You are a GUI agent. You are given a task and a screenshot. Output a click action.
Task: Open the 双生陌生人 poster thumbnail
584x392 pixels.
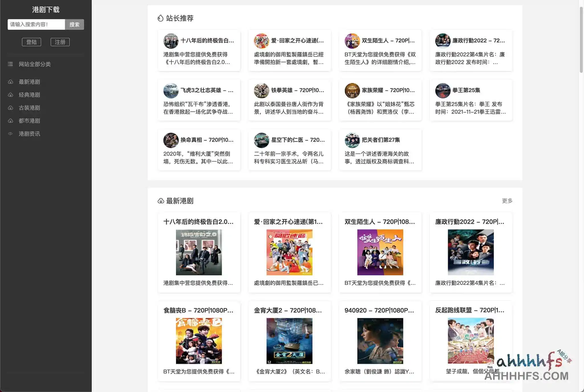(380, 252)
